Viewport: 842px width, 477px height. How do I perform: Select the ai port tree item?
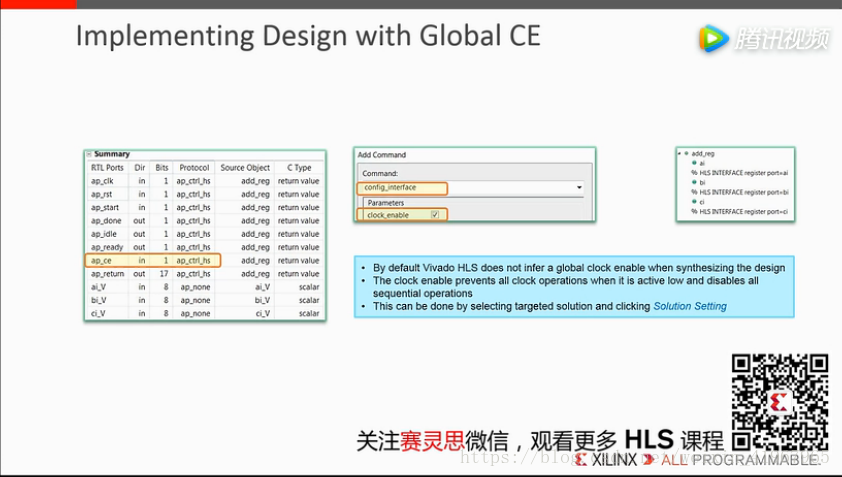(702, 163)
